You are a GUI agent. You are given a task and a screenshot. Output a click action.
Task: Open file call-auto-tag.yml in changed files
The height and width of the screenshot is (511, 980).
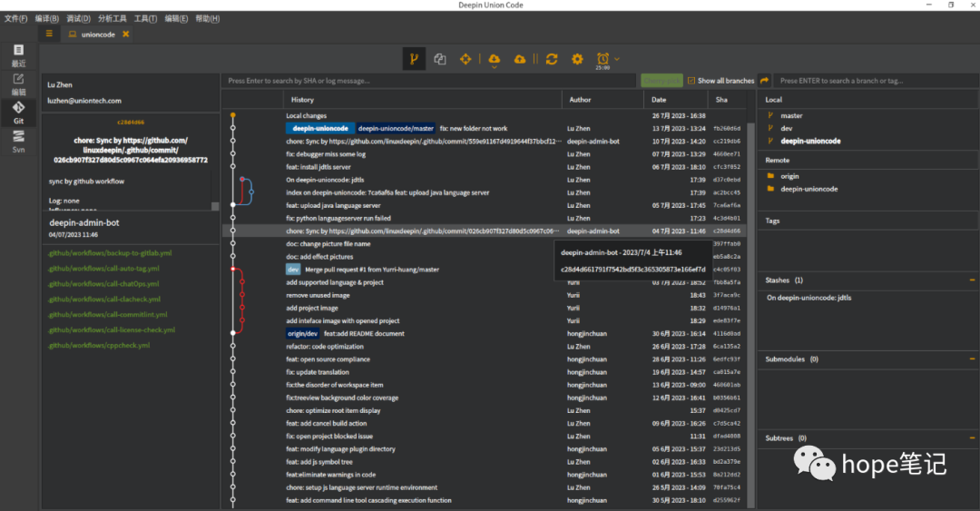tap(103, 269)
